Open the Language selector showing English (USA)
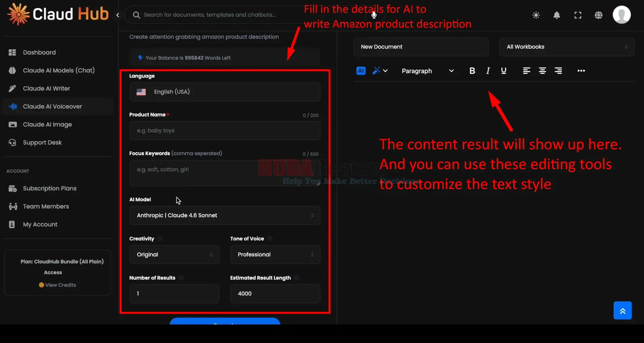This screenshot has width=644, height=343. pyautogui.click(x=225, y=92)
